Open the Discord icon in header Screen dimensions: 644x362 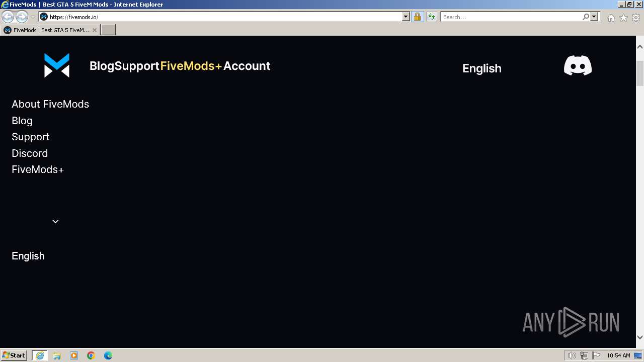click(578, 66)
